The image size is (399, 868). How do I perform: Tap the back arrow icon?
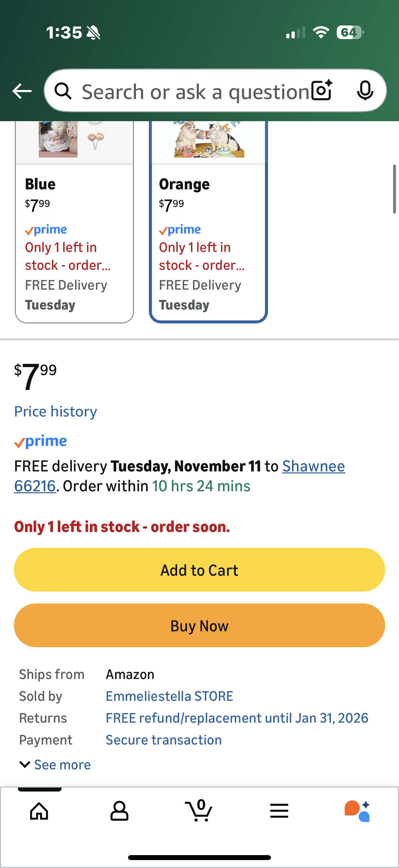click(22, 91)
